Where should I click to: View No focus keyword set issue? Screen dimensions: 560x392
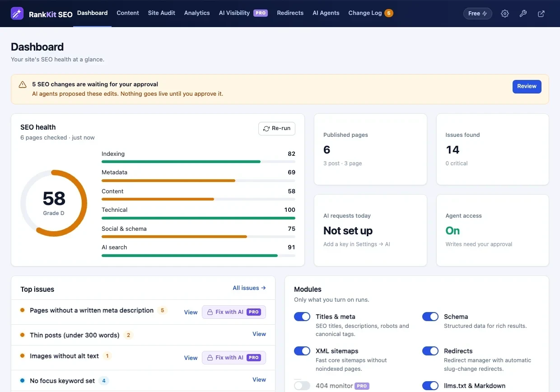coord(259,380)
